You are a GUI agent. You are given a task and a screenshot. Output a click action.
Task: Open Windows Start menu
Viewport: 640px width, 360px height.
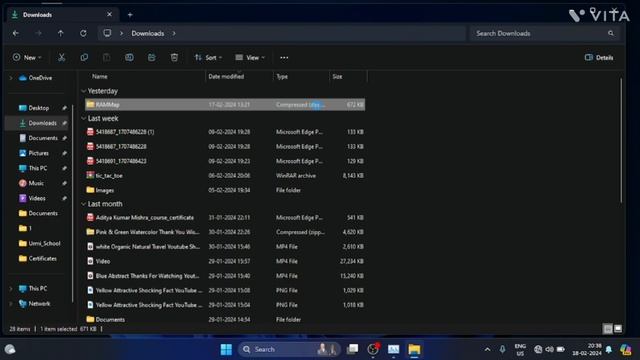pyautogui.click(x=226, y=349)
